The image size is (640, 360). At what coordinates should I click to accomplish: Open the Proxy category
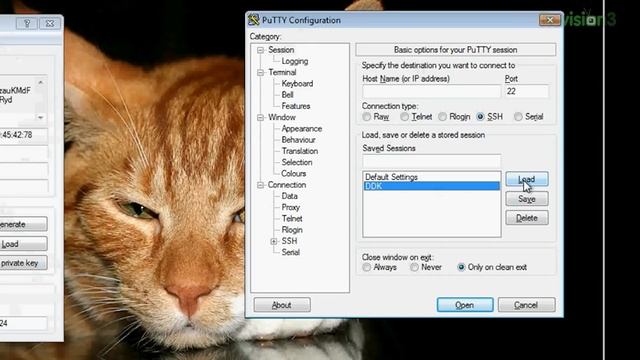291,207
